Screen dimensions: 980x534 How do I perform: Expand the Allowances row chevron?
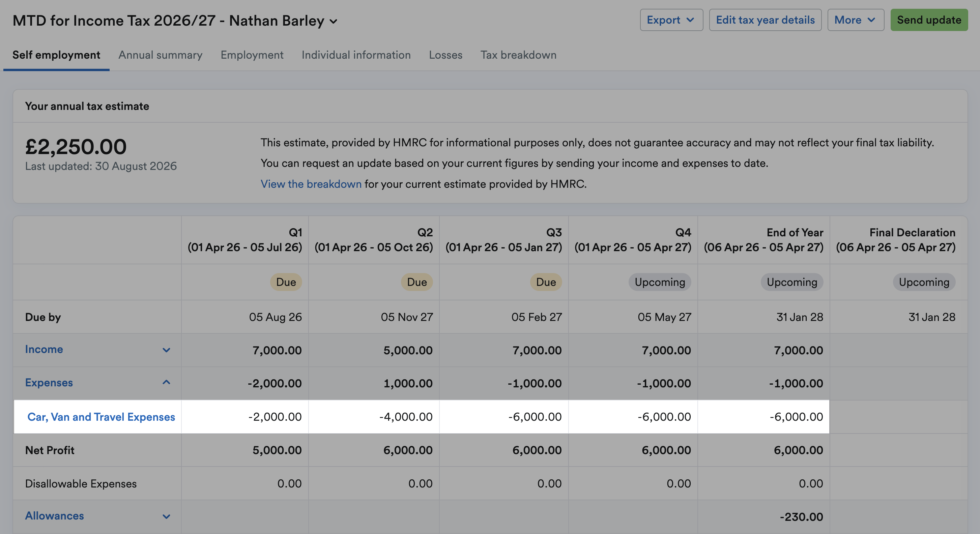[x=166, y=516]
